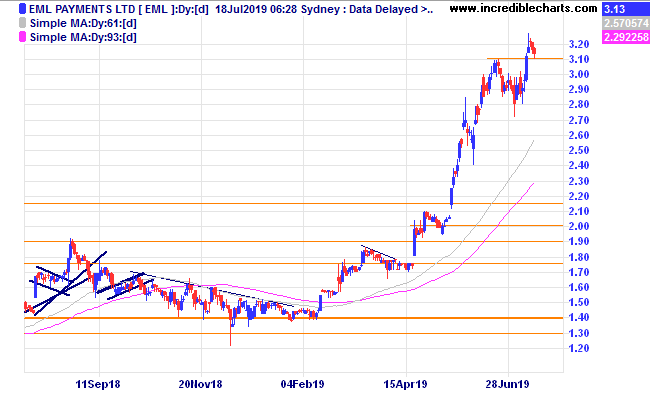Click the 1.40 price axis label
Image resolution: width=651 pixels, height=395 pixels.
(579, 317)
